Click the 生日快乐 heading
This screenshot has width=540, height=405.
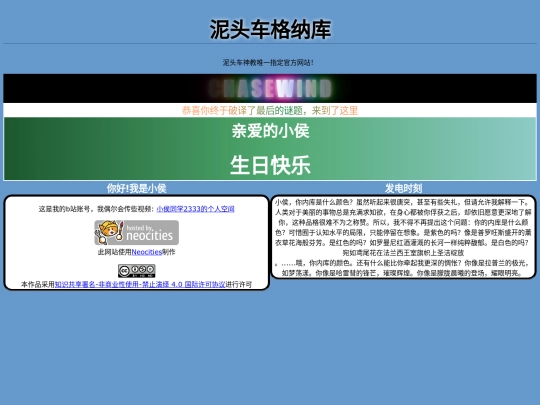tap(270, 165)
